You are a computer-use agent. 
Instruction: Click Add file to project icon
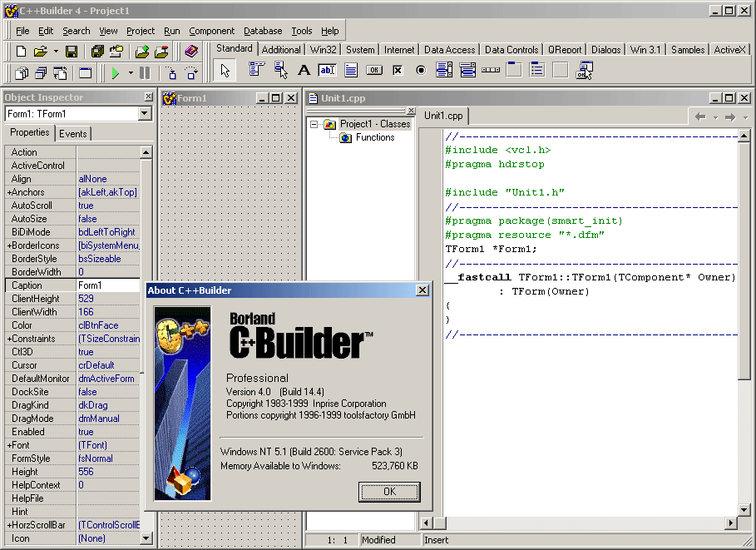(x=142, y=51)
